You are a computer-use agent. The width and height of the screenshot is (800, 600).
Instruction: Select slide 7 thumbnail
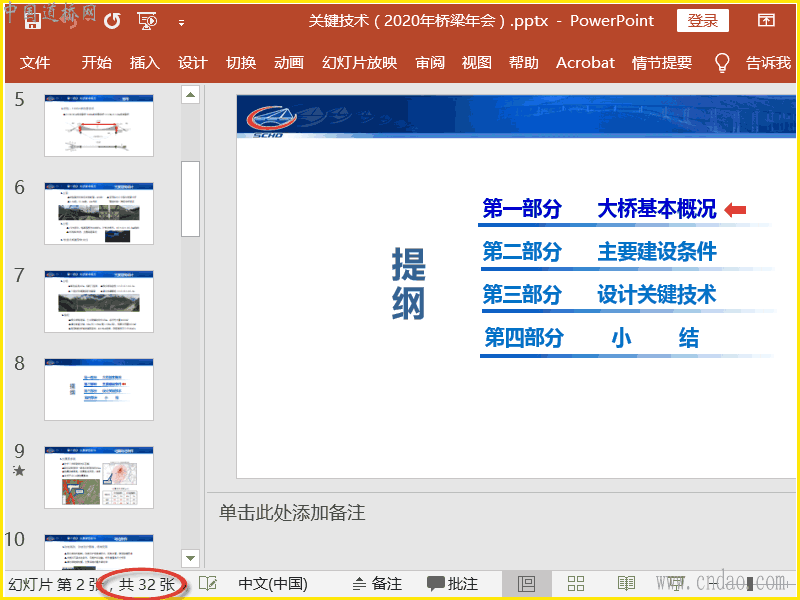99,302
